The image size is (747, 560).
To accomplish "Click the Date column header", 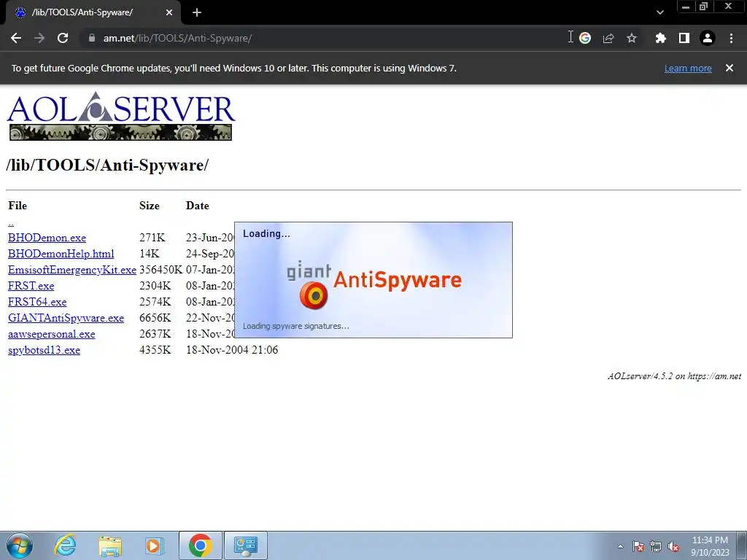I will pos(197,206).
